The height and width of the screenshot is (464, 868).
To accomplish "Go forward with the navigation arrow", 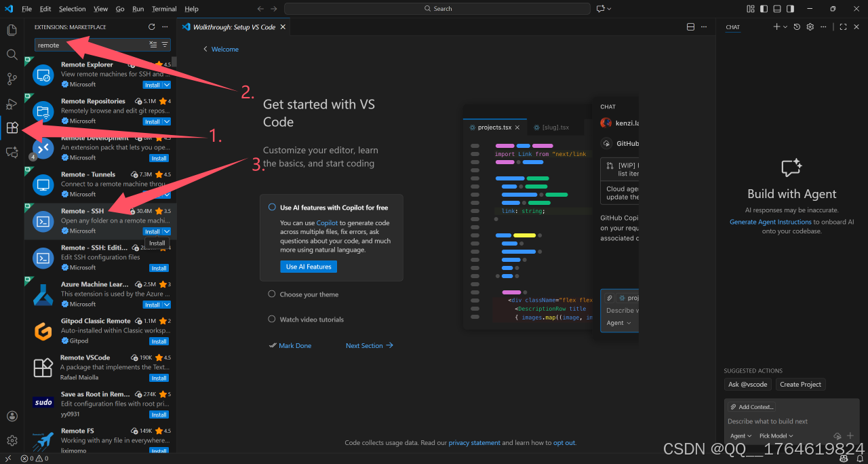I will [273, 9].
